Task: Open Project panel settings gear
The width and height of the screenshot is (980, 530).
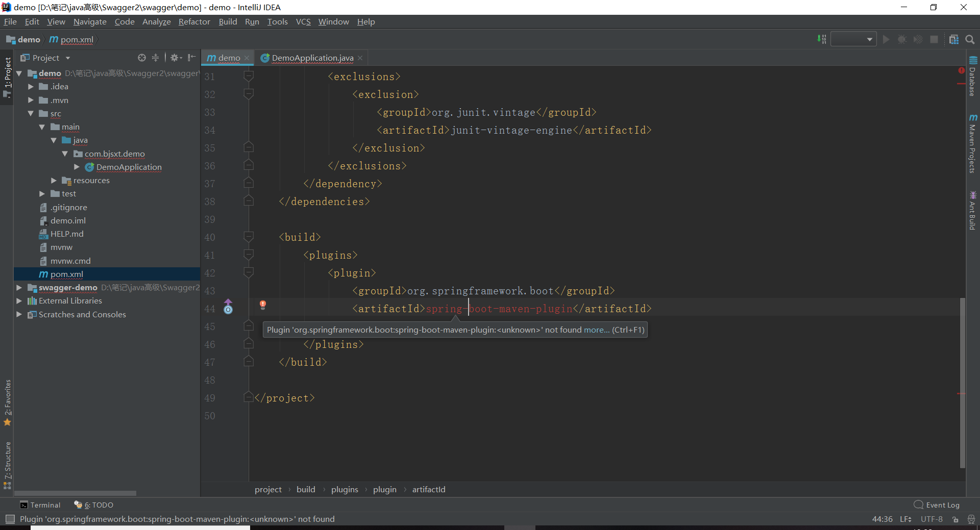Action: pyautogui.click(x=176, y=58)
